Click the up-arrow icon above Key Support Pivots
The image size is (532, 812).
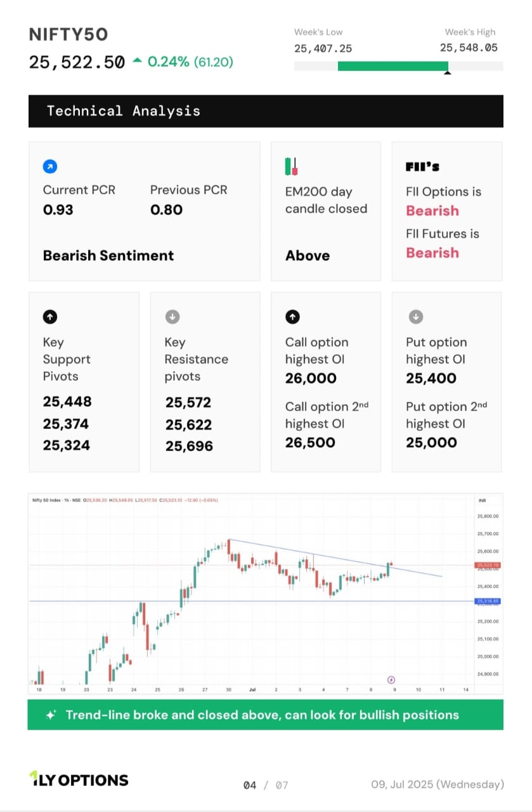pyautogui.click(x=51, y=317)
